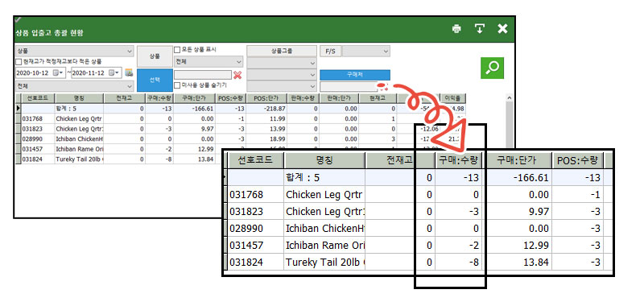The width and height of the screenshot is (644, 302).
Task: Click the input field under 구매처
Action: [x=349, y=87]
